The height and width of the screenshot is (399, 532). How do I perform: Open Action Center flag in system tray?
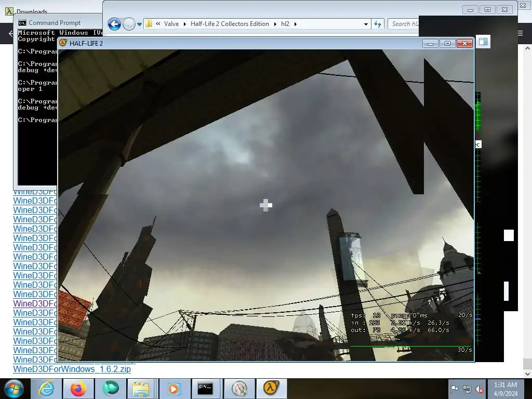(x=454, y=389)
